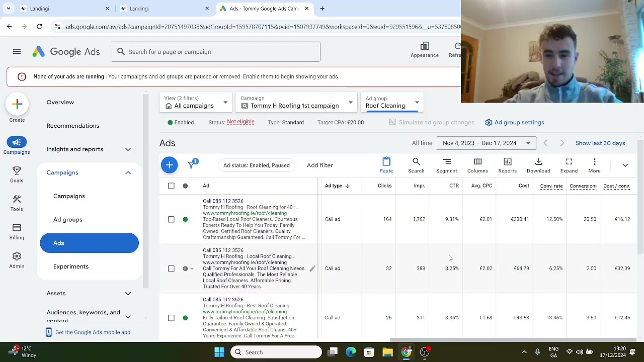The width and height of the screenshot is (644, 362).
Task: Click the Ad status: Enabled, Paused filter chip
Action: click(x=257, y=165)
